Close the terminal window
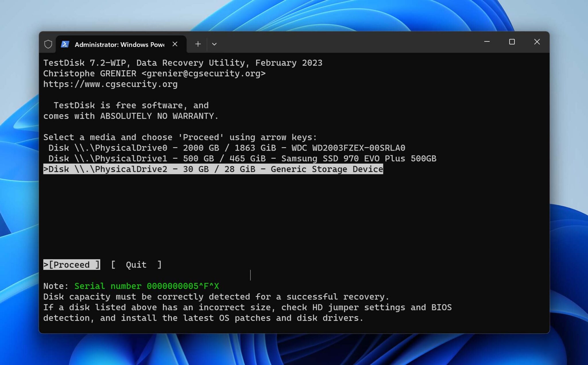 (x=537, y=42)
